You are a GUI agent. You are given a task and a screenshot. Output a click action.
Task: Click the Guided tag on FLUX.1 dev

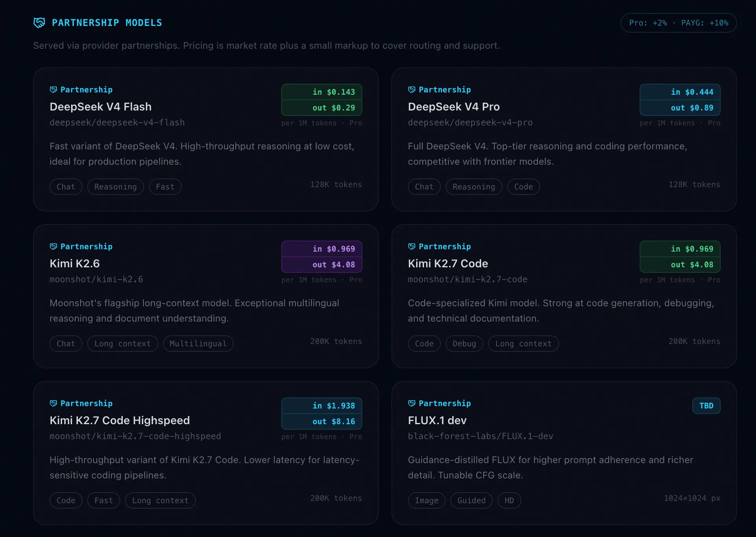472,500
